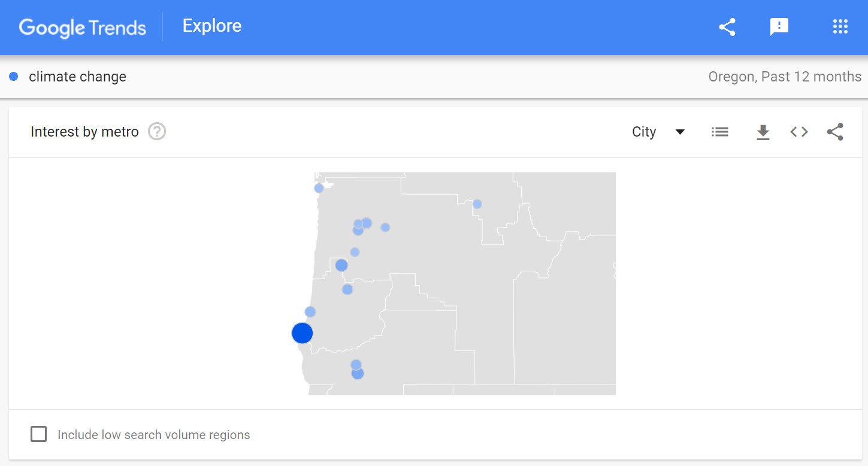Open the share options for the trends report
Image resolution: width=868 pixels, height=466 pixels.
pyautogui.click(x=727, y=26)
